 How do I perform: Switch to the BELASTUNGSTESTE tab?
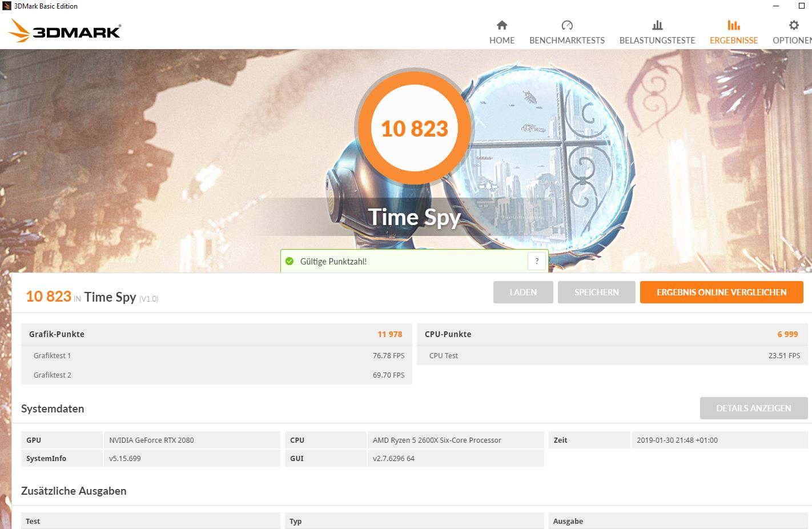pos(657,33)
